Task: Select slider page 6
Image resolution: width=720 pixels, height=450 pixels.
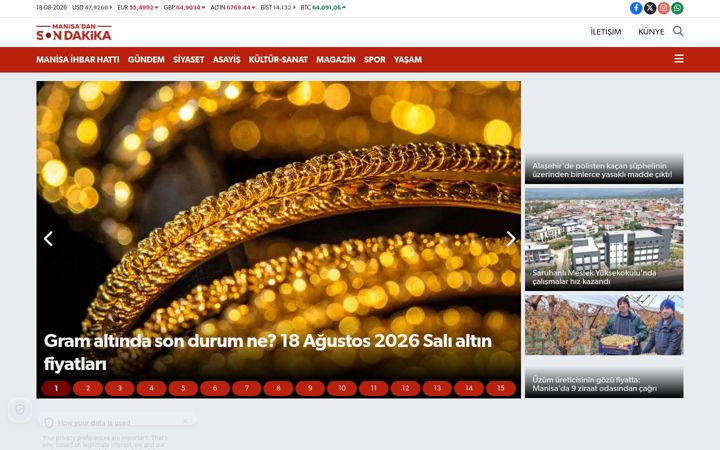Action: pyautogui.click(x=214, y=388)
